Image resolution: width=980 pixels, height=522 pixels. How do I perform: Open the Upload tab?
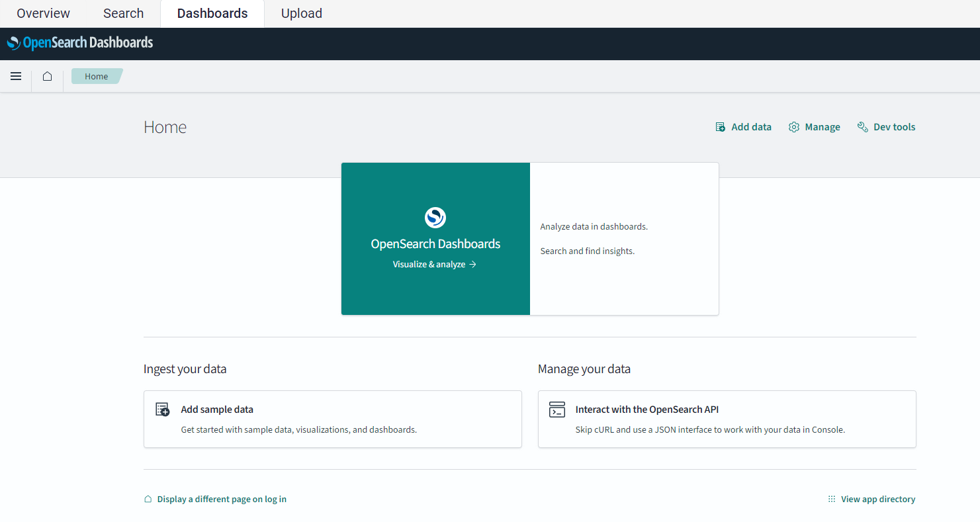pos(302,13)
